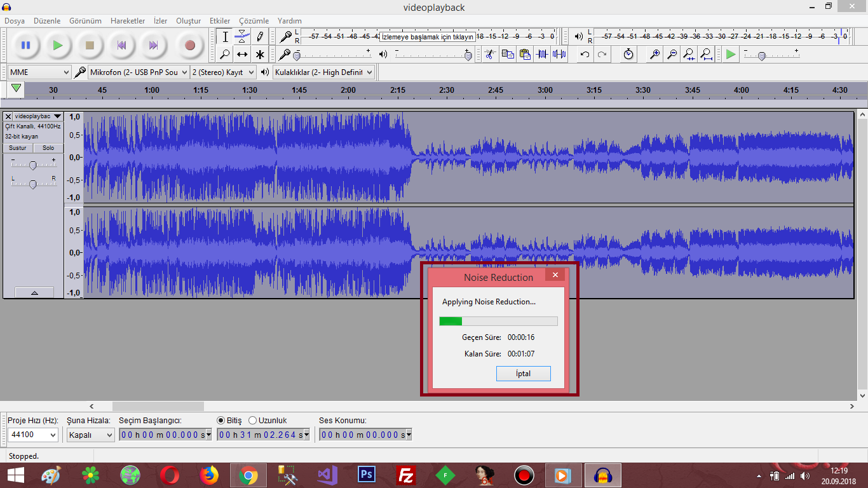Image resolution: width=868 pixels, height=488 pixels.
Task: Select the Zoom magnifier tool
Action: (x=225, y=54)
